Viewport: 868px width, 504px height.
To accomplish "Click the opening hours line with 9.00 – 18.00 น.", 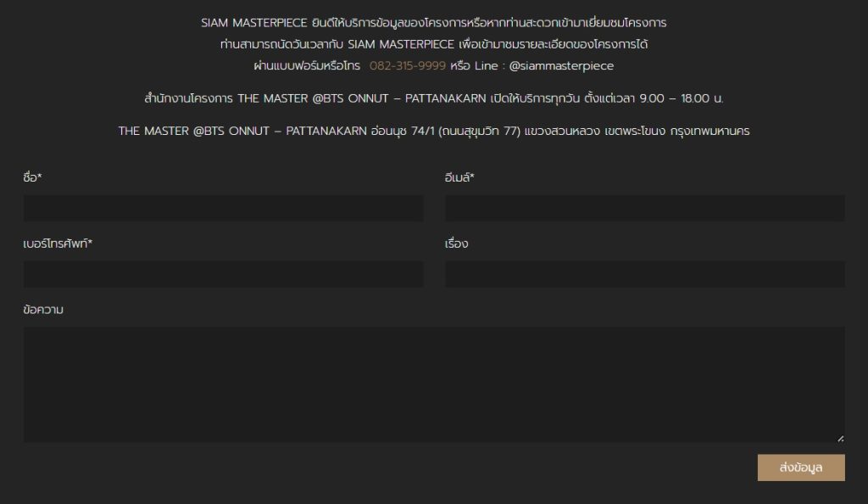I will (434, 98).
